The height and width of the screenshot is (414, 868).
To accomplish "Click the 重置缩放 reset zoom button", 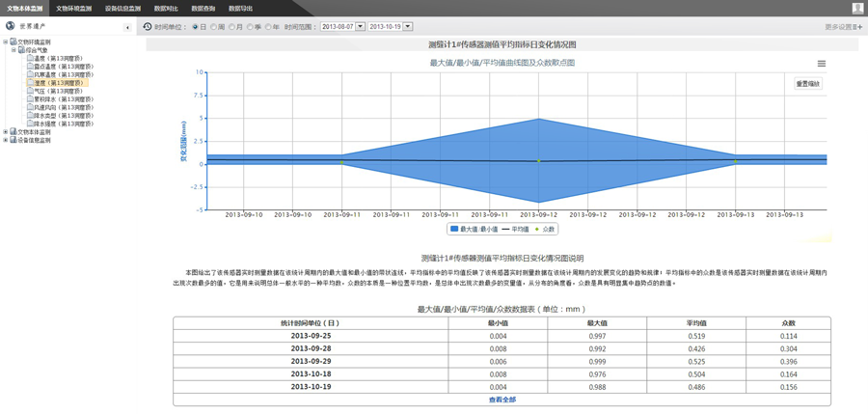I will pos(807,84).
